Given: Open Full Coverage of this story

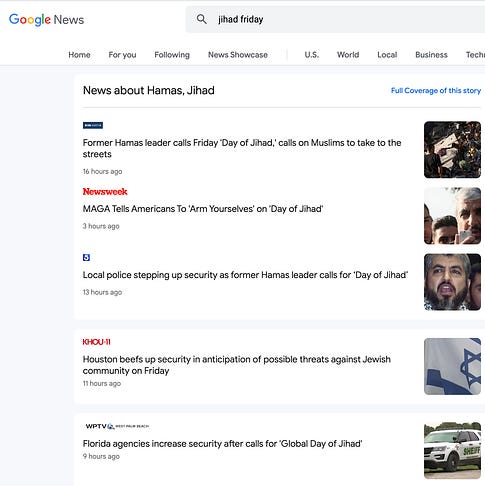Looking at the screenshot, I should [x=436, y=91].
